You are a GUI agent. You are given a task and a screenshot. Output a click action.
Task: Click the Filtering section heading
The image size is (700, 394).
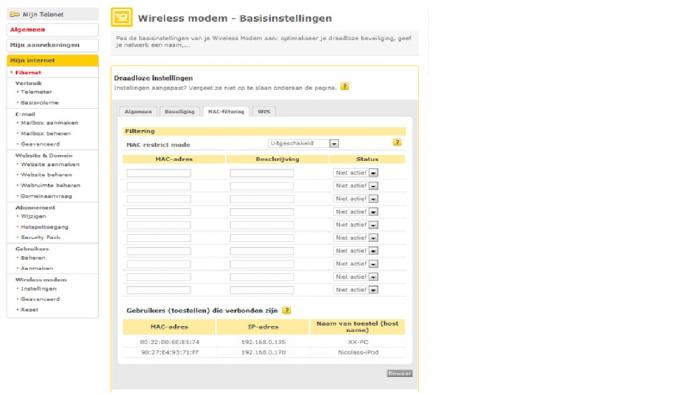[x=140, y=131]
